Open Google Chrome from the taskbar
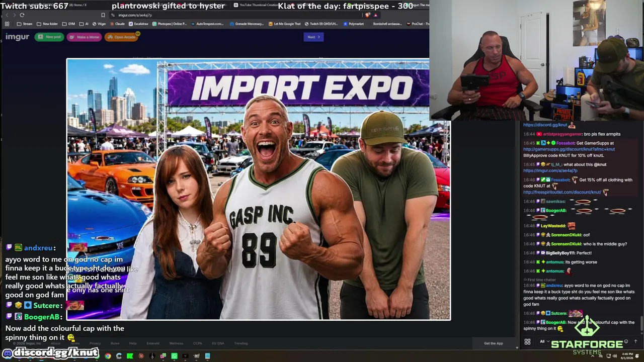Viewport: 644px width, 362px height. coord(108,356)
